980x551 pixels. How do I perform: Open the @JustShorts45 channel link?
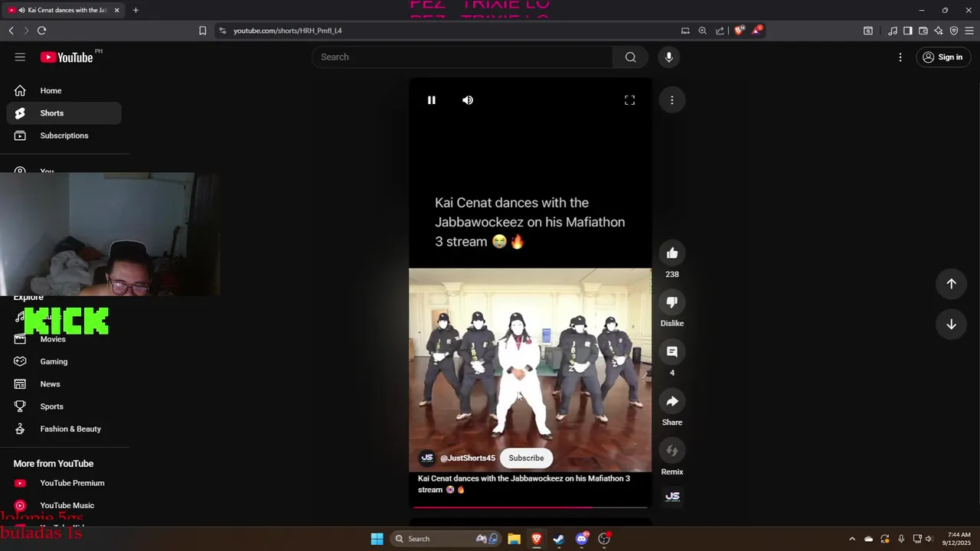click(x=468, y=458)
